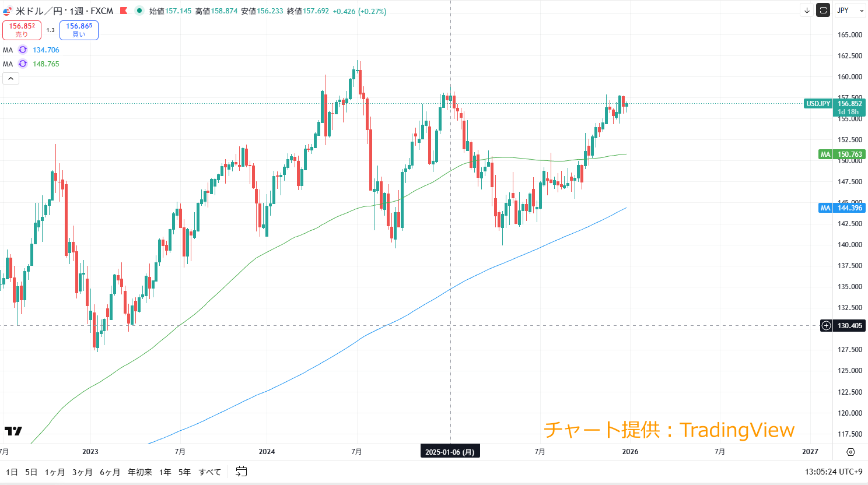This screenshot has height=485, width=868.
Task: Click the down arrow button near JPY
Action: coord(807,10)
